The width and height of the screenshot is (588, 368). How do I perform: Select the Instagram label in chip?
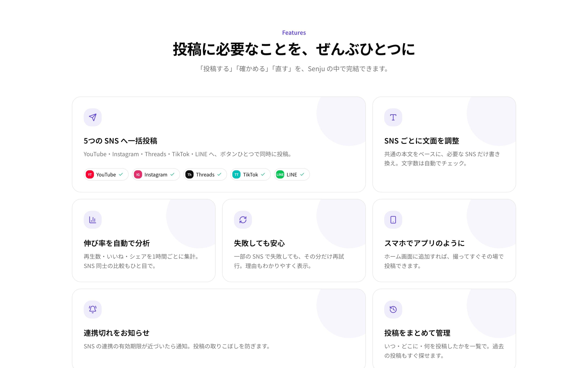coord(156,175)
